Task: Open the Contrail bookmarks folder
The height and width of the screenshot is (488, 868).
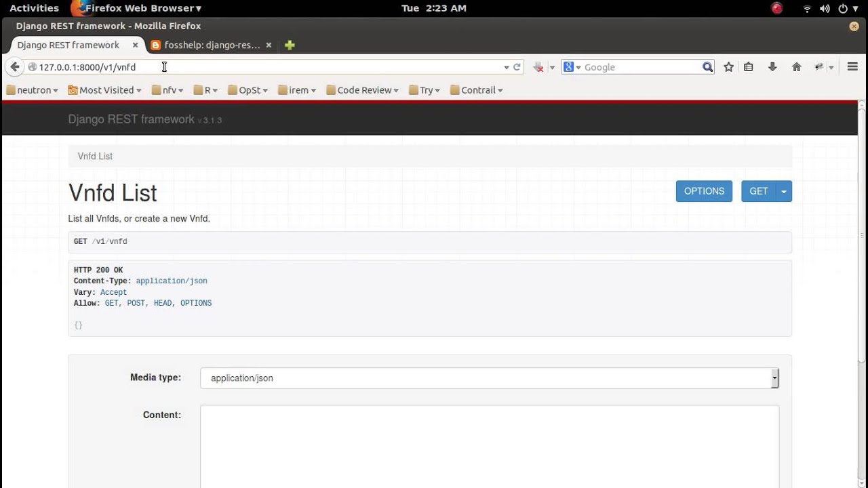Action: click(x=477, y=90)
